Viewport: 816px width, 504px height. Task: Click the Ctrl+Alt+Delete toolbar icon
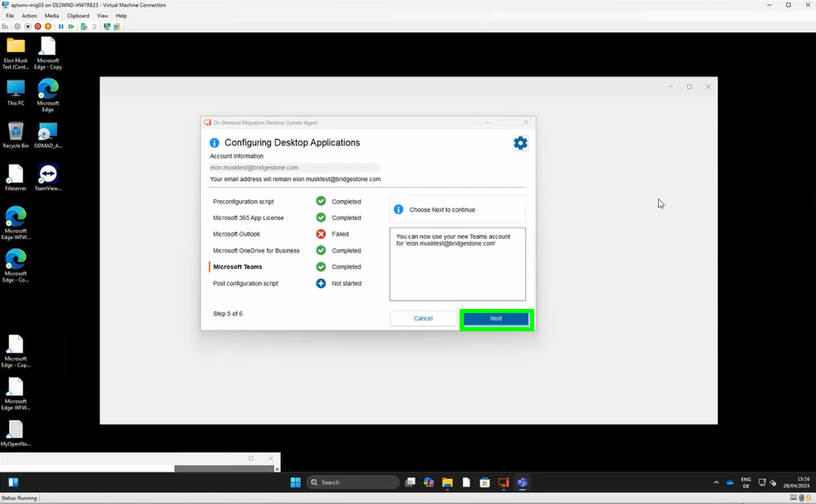5,27
